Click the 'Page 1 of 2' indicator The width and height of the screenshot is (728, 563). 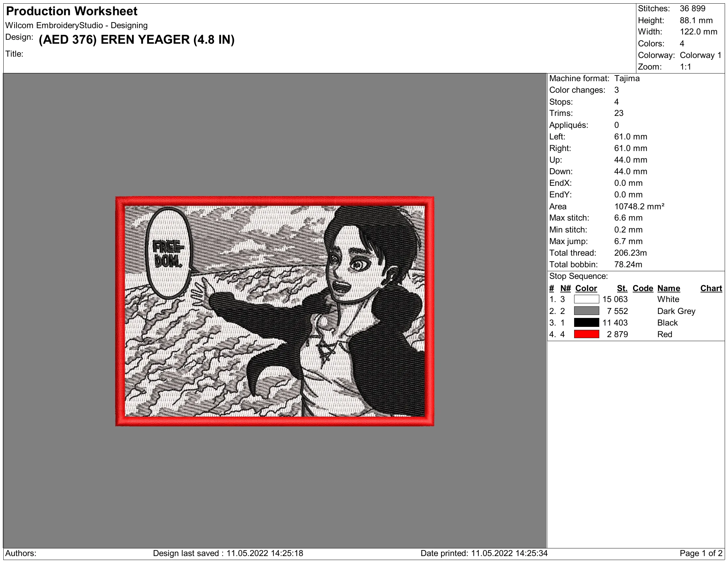pyautogui.click(x=701, y=553)
